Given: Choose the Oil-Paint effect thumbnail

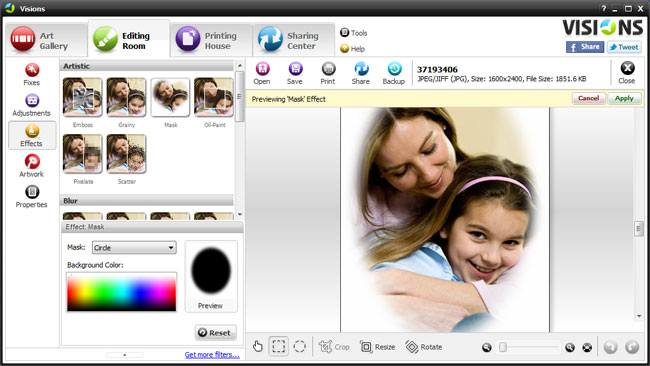Looking at the screenshot, I should click(x=214, y=97).
